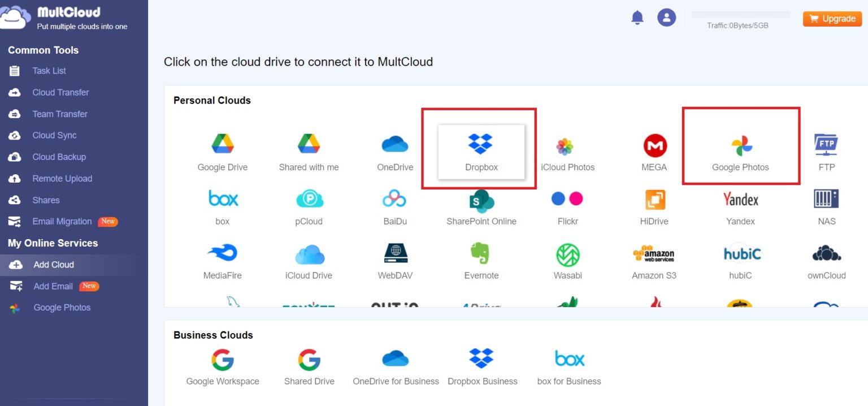Select the Google Photos cloud icon

pos(741,146)
